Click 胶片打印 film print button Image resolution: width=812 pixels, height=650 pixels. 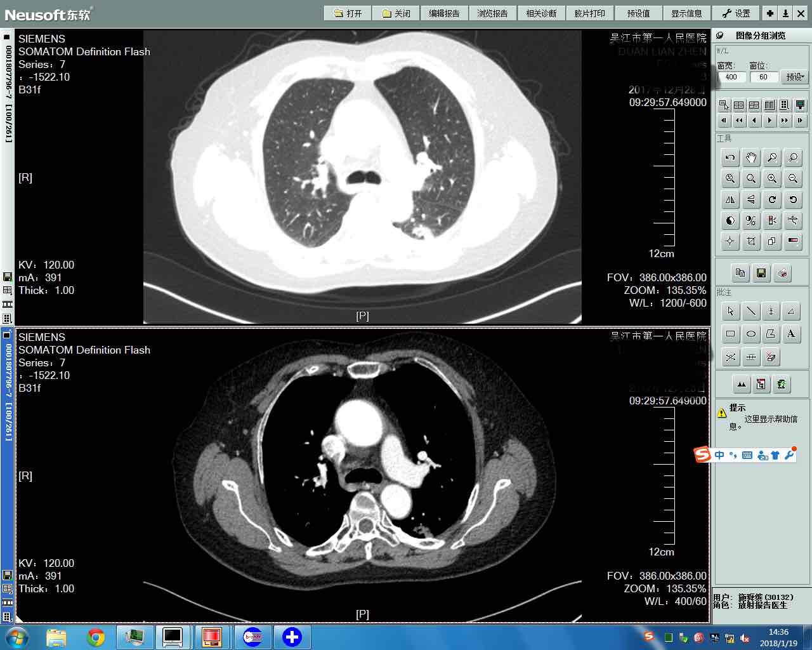(x=590, y=13)
